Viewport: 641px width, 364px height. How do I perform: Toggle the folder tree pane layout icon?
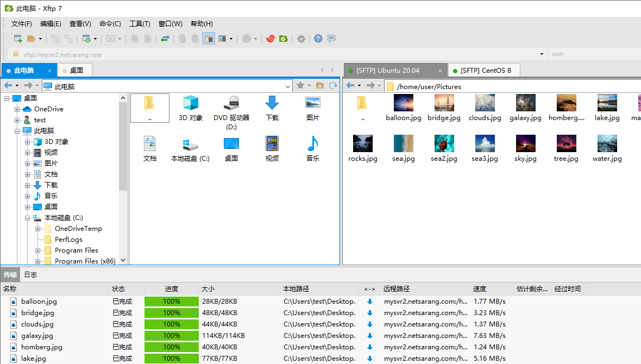click(x=209, y=39)
